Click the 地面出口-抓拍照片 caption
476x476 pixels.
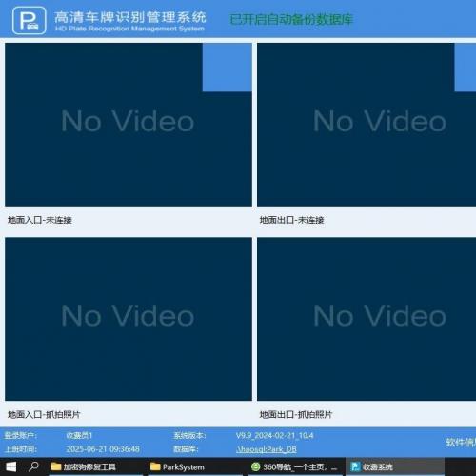(x=296, y=414)
